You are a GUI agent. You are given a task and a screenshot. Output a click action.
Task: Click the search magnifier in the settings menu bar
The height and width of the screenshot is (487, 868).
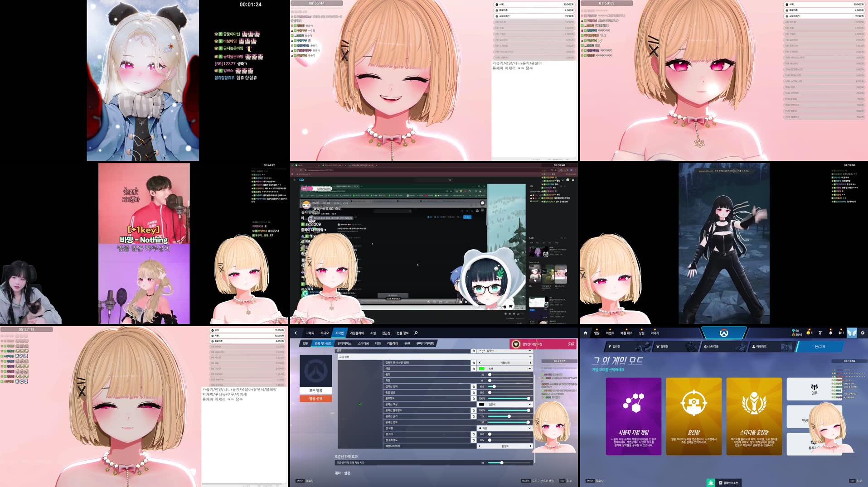click(x=416, y=333)
